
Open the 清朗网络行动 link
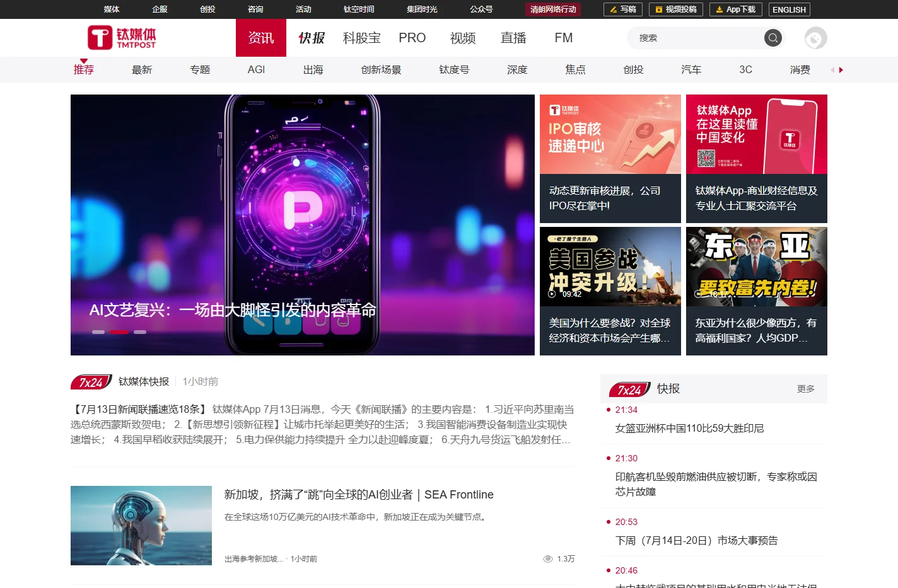(x=553, y=9)
